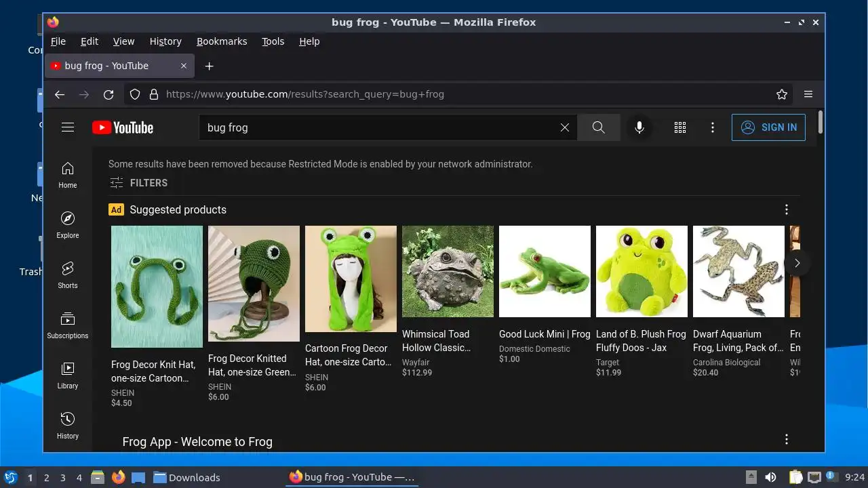The width and height of the screenshot is (868, 488).
Task: Open Whimsical Toad Hollow Classic product link
Action: pyautogui.click(x=436, y=341)
